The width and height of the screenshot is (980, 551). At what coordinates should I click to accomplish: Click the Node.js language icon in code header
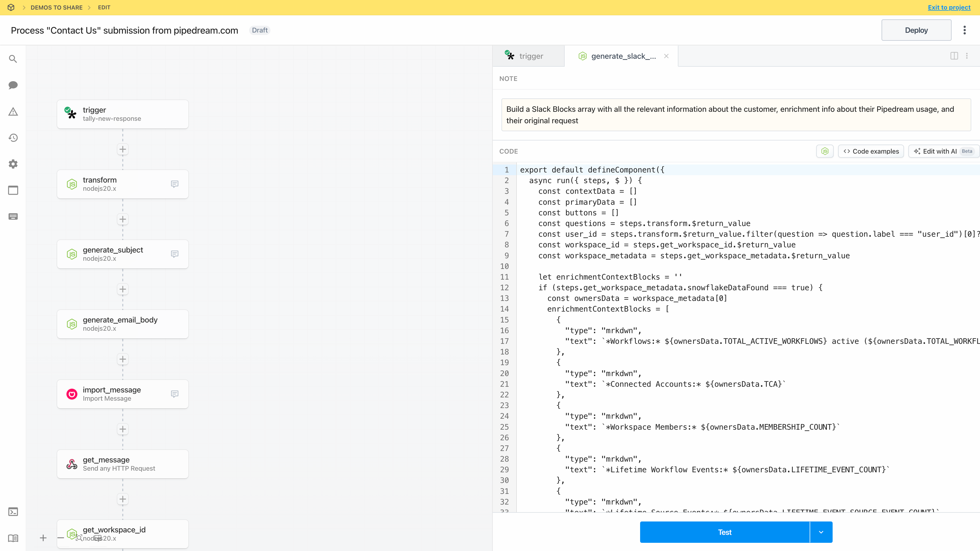[825, 151]
